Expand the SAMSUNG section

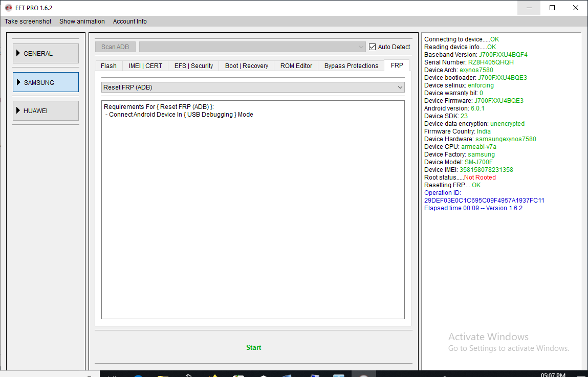(x=46, y=82)
